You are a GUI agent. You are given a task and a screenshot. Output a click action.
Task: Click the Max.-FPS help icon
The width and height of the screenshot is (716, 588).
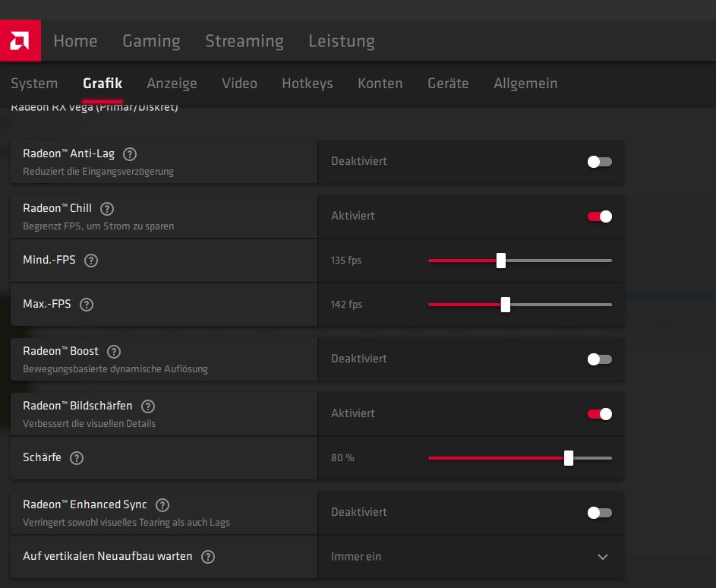(x=87, y=305)
